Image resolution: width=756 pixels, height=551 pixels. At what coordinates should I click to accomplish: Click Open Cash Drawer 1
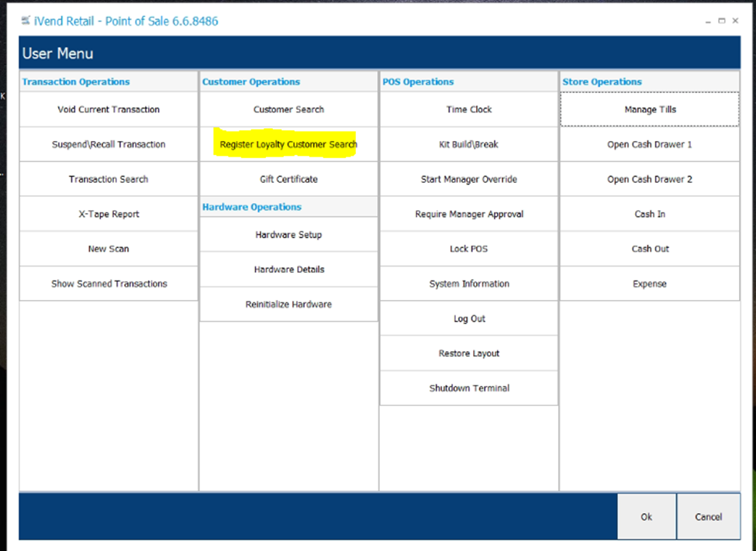point(650,144)
